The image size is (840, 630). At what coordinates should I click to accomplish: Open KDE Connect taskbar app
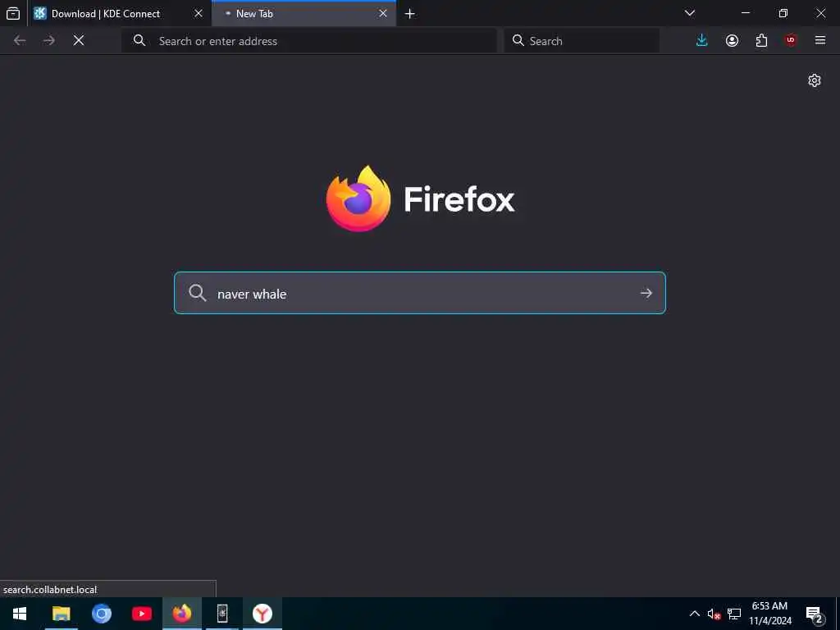[222, 614]
